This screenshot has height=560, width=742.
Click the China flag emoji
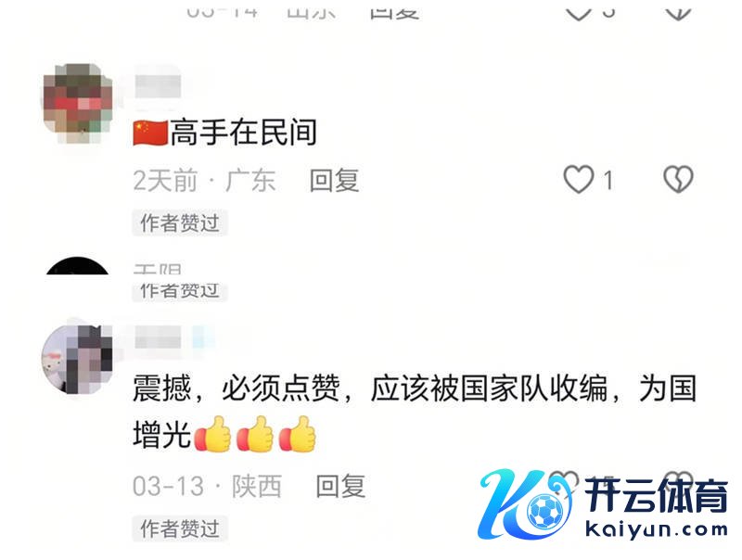[x=150, y=133]
